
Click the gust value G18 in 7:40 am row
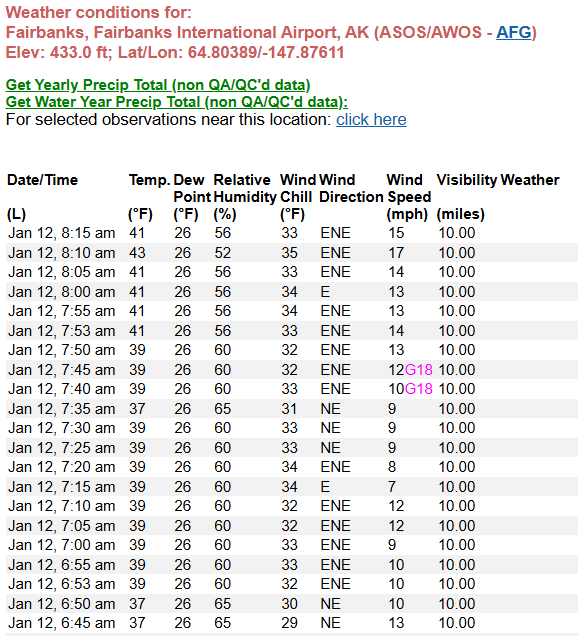click(x=419, y=389)
